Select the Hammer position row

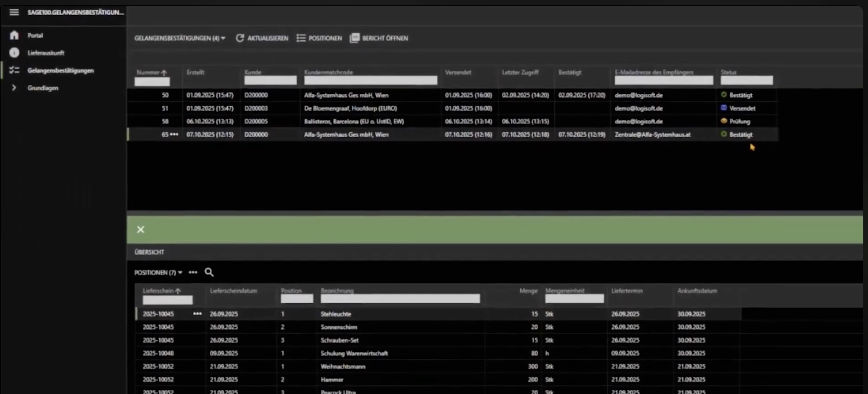pos(438,379)
